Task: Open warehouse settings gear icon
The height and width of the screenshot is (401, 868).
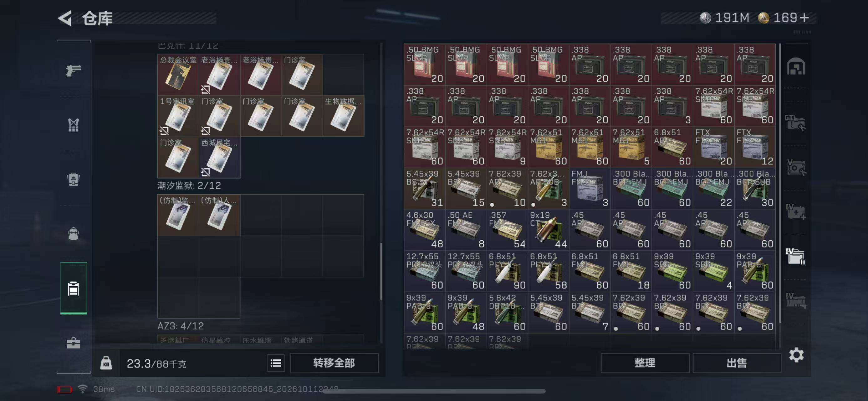Action: point(796,355)
